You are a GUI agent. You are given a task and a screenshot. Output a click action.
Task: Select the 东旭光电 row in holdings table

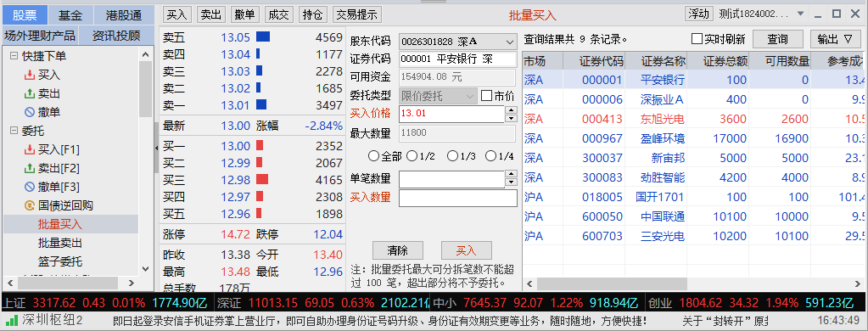(695, 119)
